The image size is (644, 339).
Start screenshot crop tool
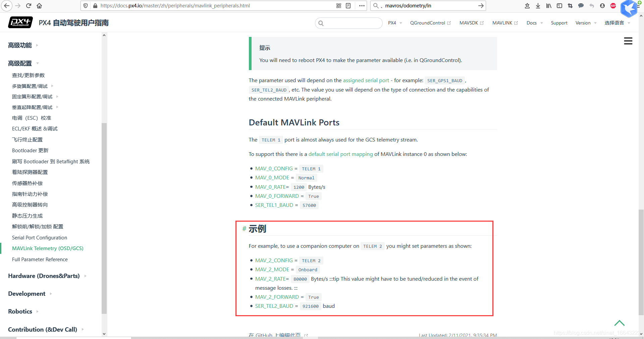click(x=570, y=6)
